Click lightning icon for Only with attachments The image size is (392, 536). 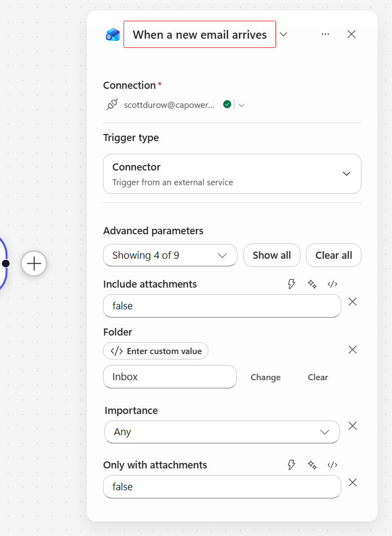(x=291, y=465)
